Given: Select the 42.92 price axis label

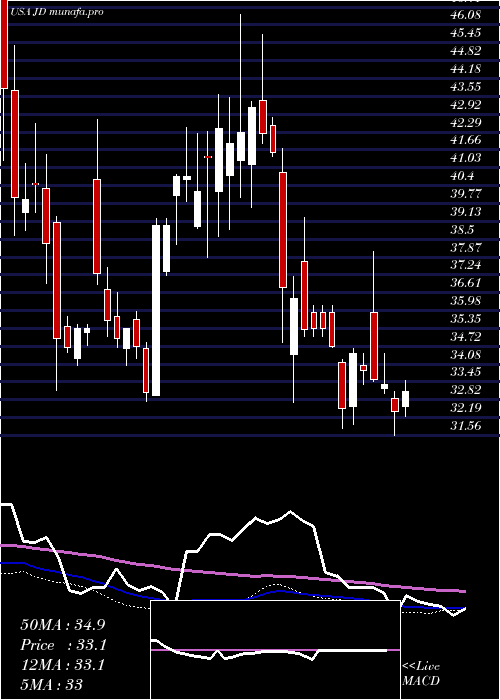Looking at the screenshot, I should click(466, 104).
